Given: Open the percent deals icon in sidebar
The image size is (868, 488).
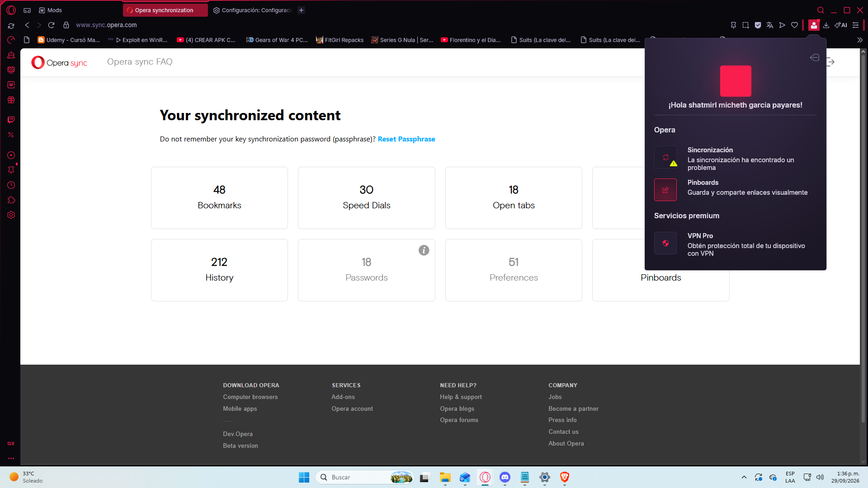Looking at the screenshot, I should [x=11, y=135].
